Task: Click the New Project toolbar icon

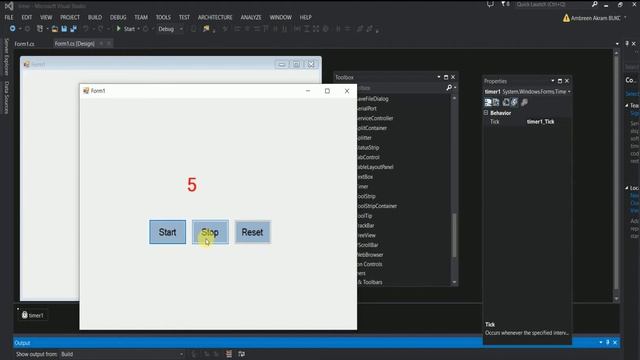Action: click(40, 29)
